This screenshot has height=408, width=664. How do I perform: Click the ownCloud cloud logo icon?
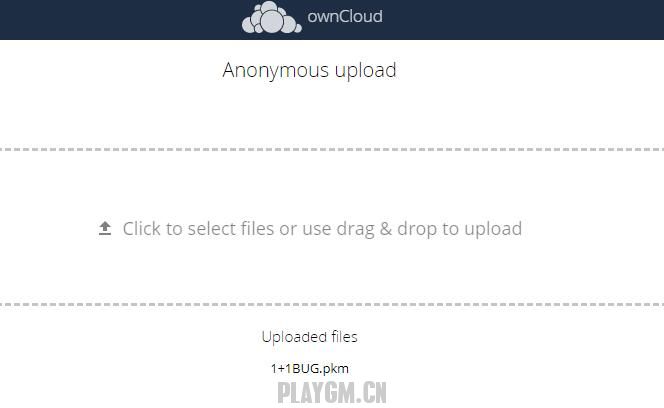(x=271, y=17)
